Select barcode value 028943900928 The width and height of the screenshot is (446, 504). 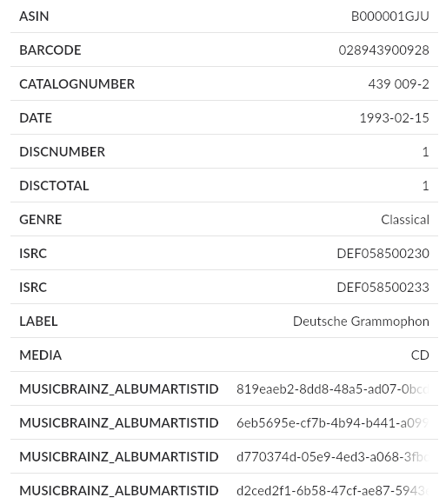(x=383, y=50)
